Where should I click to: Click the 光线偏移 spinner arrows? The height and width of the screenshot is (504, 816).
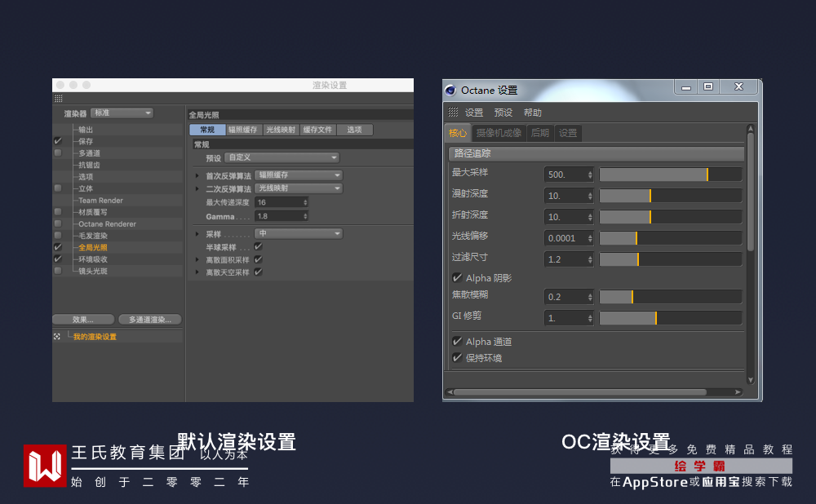point(590,238)
